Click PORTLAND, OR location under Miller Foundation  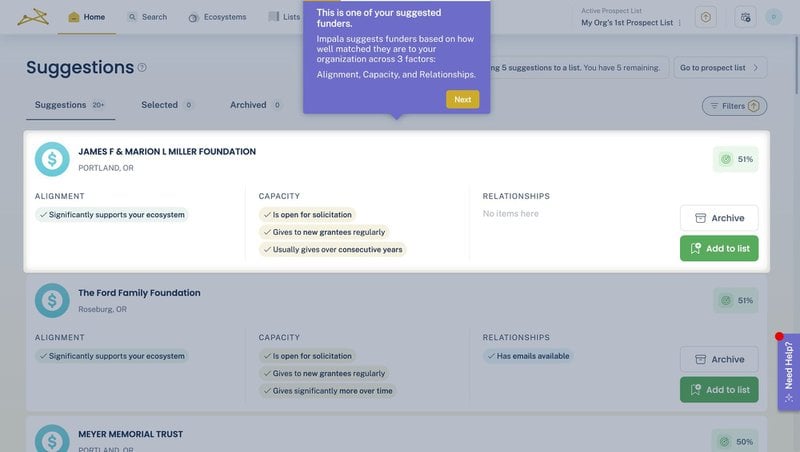point(106,168)
